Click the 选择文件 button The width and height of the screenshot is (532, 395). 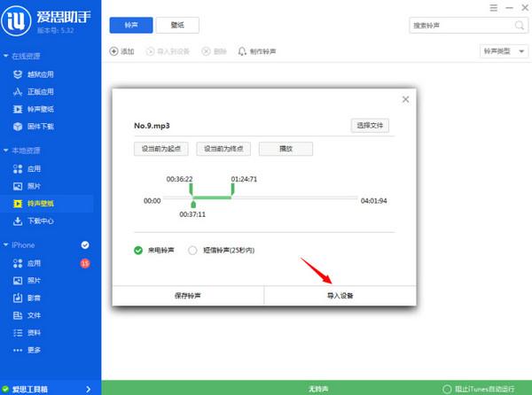point(370,125)
